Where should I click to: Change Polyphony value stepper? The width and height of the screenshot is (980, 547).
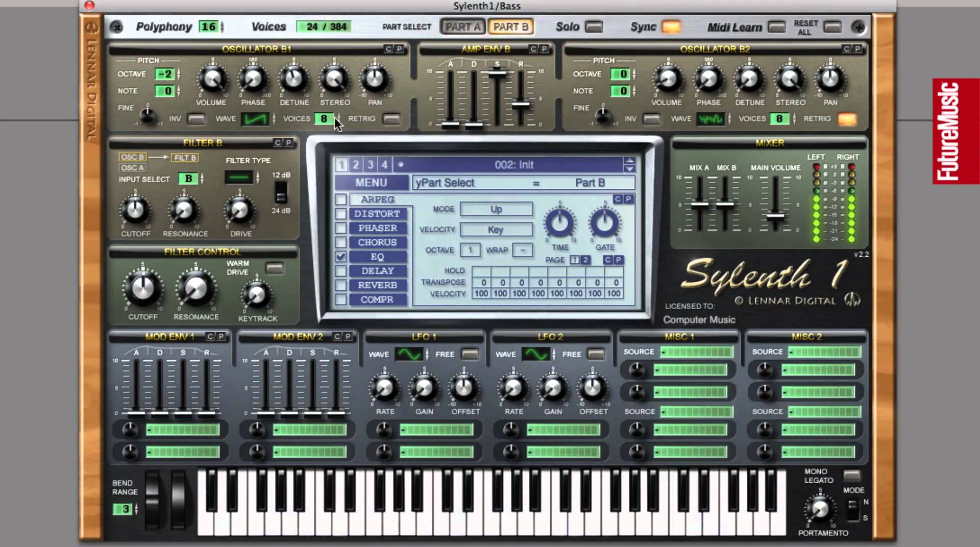(223, 27)
